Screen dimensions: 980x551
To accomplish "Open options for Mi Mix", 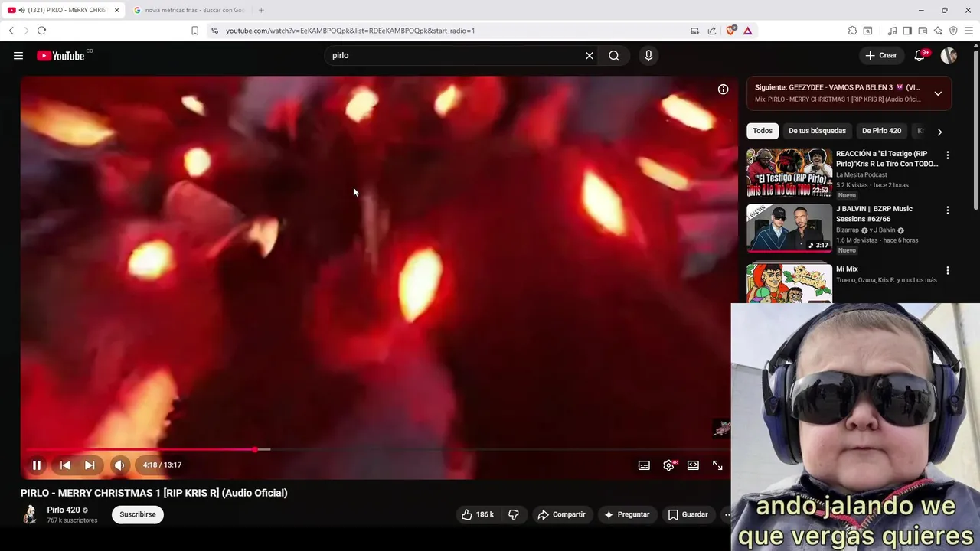I will pos(948,271).
